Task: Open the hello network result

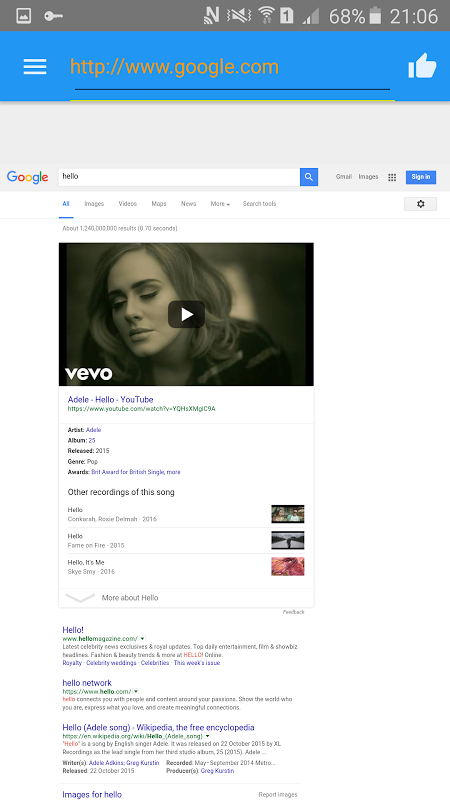Action: tap(87, 683)
